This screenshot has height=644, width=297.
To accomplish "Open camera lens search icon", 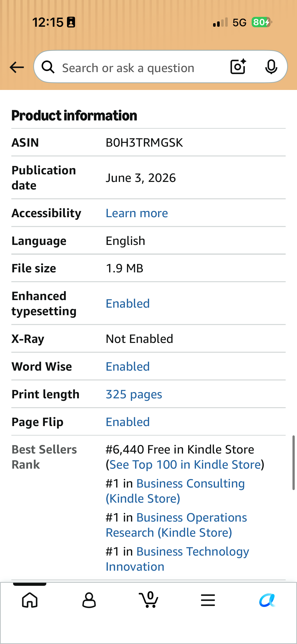I will [238, 67].
